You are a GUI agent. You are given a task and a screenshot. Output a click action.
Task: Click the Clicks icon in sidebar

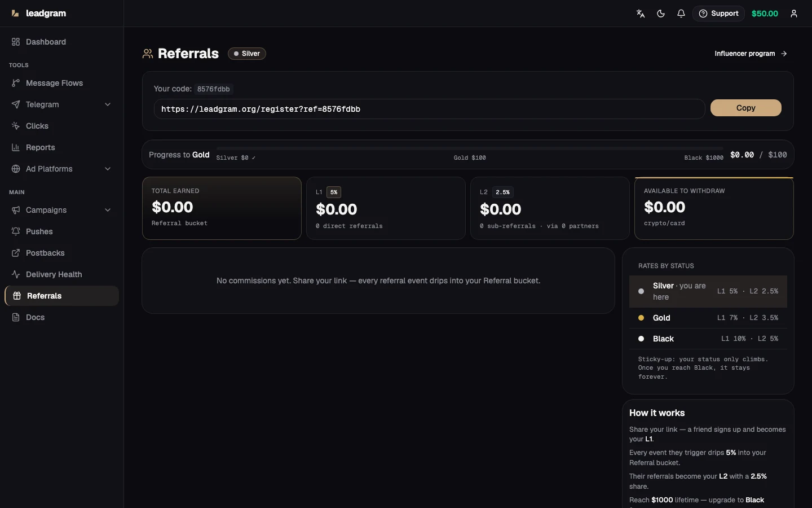(x=16, y=126)
